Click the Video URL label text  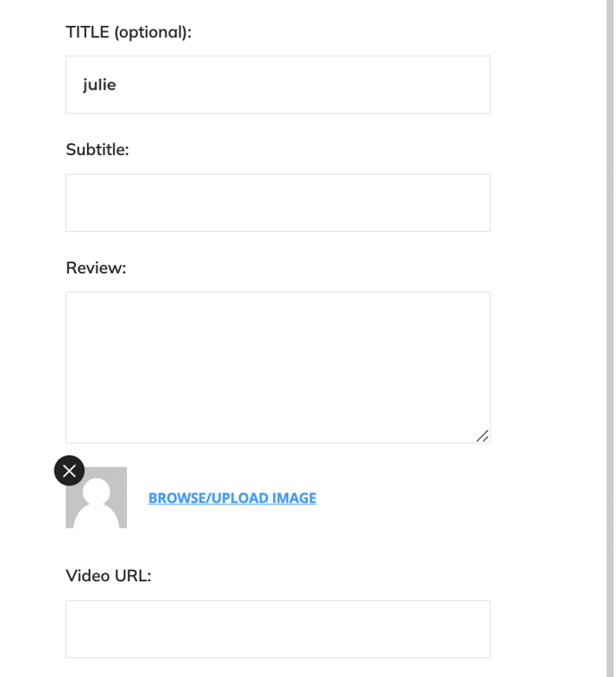(x=108, y=576)
